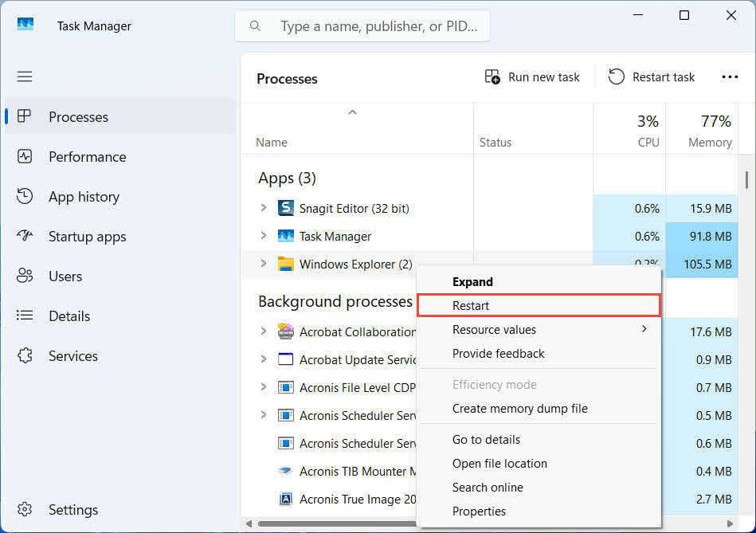This screenshot has height=533, width=756.
Task: Click the Task Manager app icon in title bar
Action: click(x=25, y=24)
